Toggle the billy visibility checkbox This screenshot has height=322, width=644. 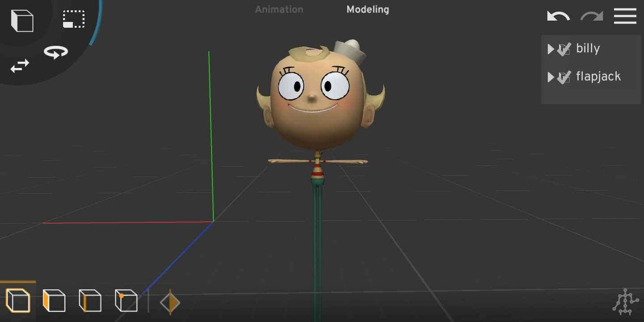pos(564,49)
